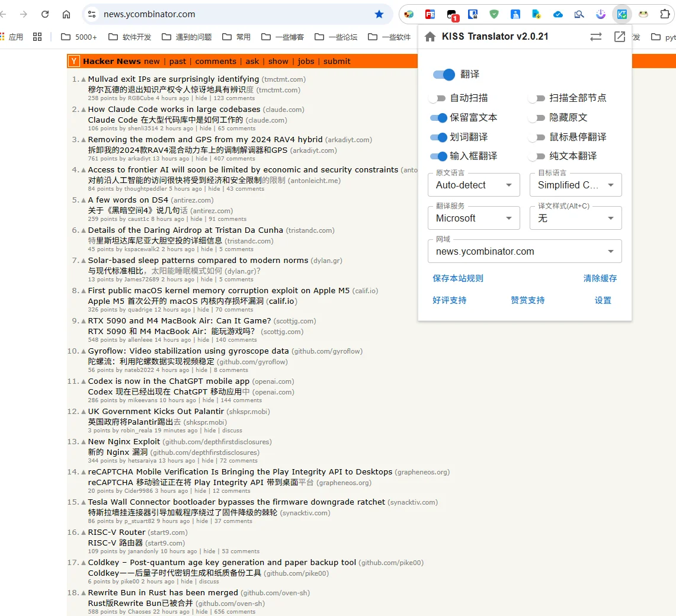
Task: Disable the 划词翻译 switch
Action: click(x=438, y=137)
